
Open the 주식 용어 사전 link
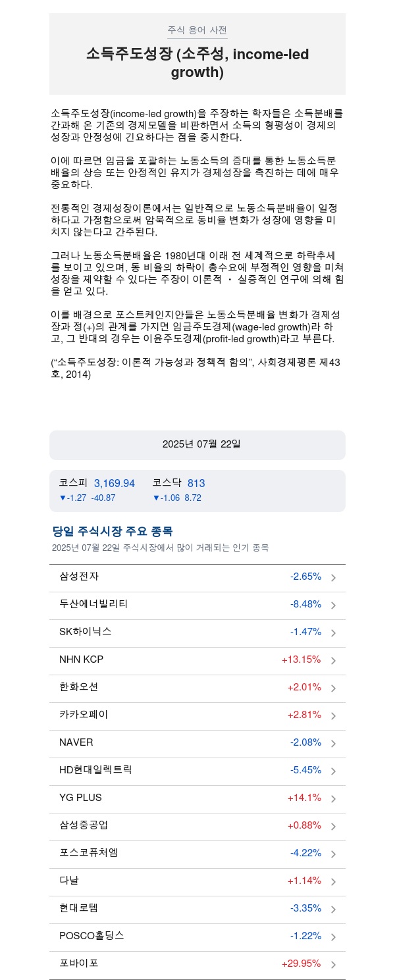pos(197,30)
